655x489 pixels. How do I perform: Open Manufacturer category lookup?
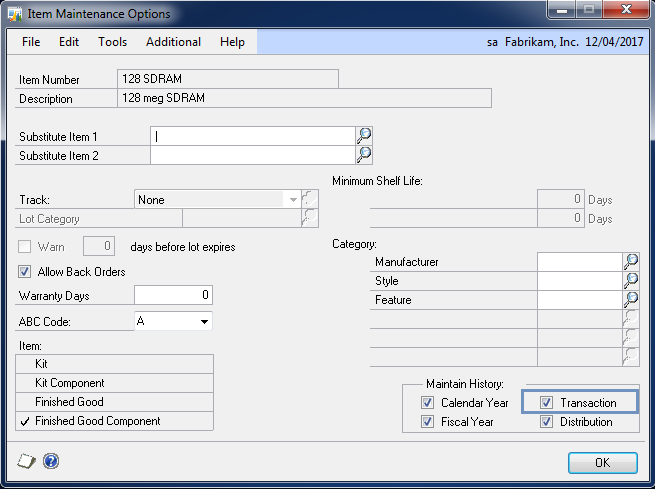coord(631,262)
